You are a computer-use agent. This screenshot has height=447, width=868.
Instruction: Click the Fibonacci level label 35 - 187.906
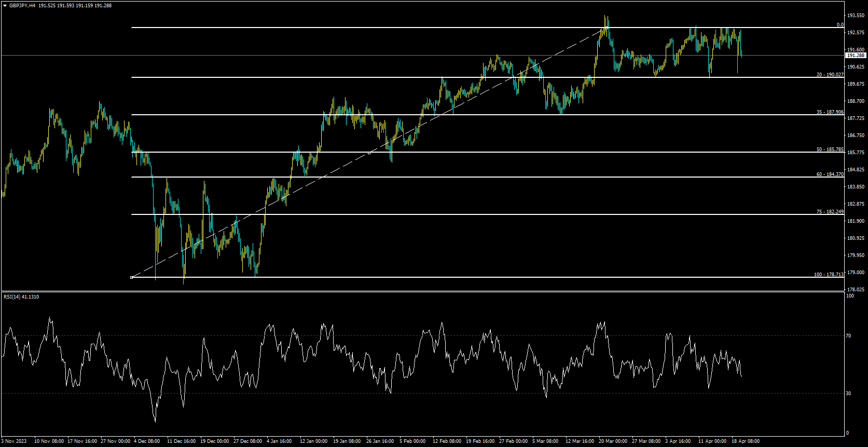coord(830,112)
